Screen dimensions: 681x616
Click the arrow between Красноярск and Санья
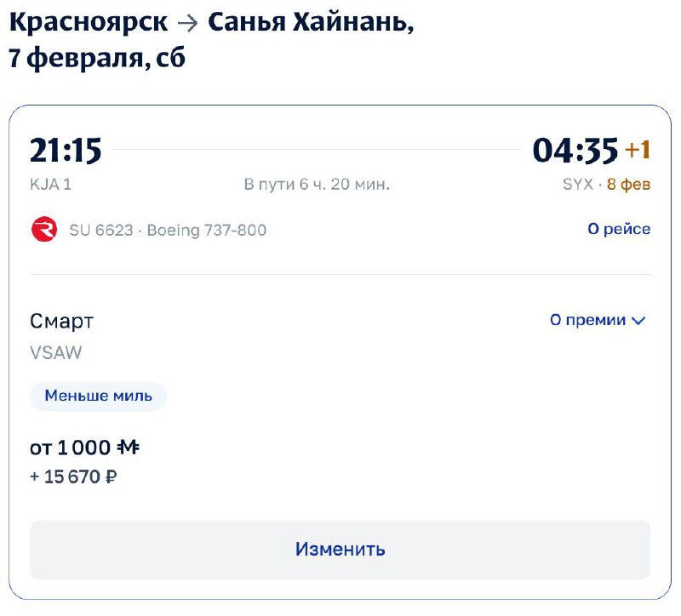[187, 23]
